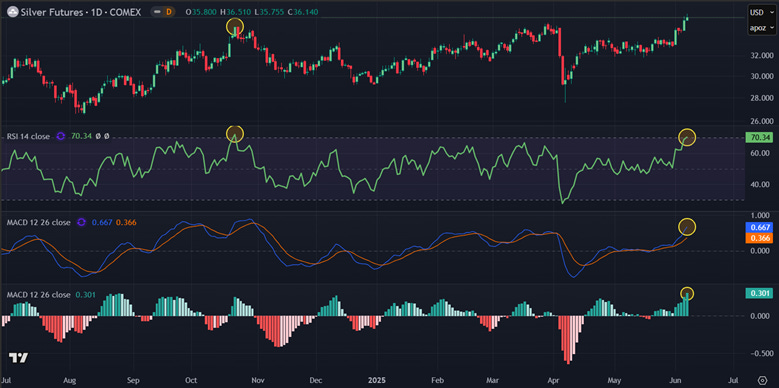The height and width of the screenshot is (388, 779).
Task: Click the 28.000 price scale label
Action: 761,98
